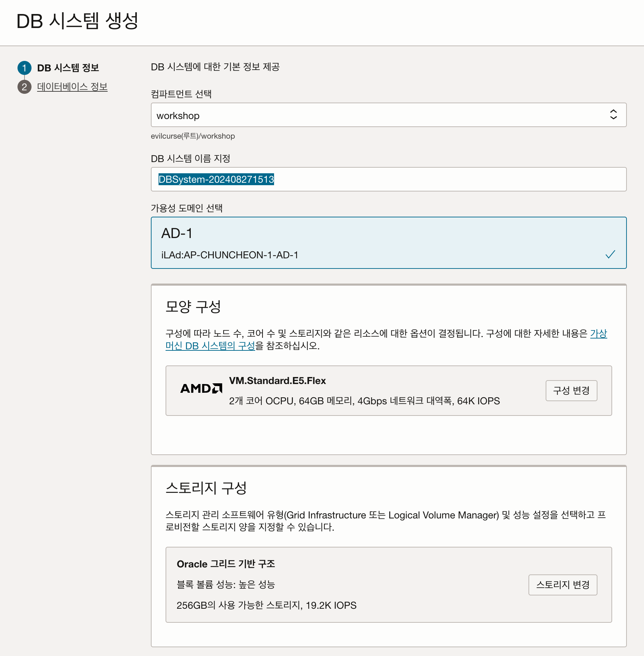Click the DB 시스템 생성 page title

[x=77, y=21]
